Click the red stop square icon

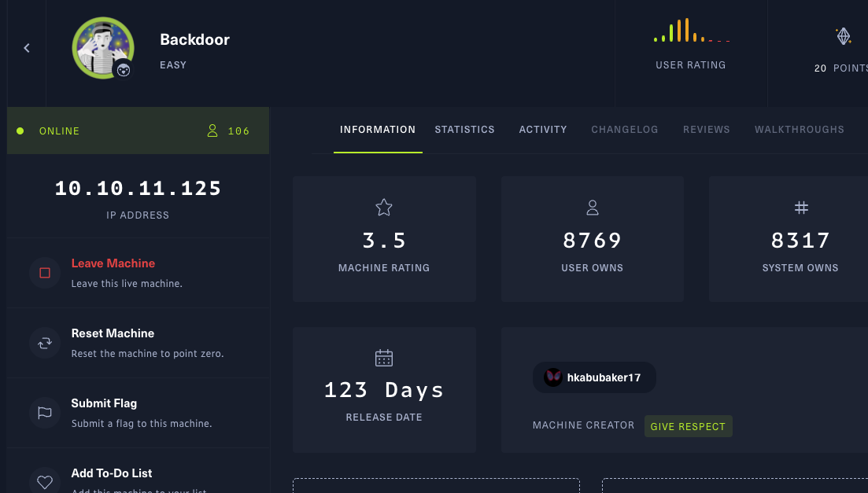coord(45,273)
